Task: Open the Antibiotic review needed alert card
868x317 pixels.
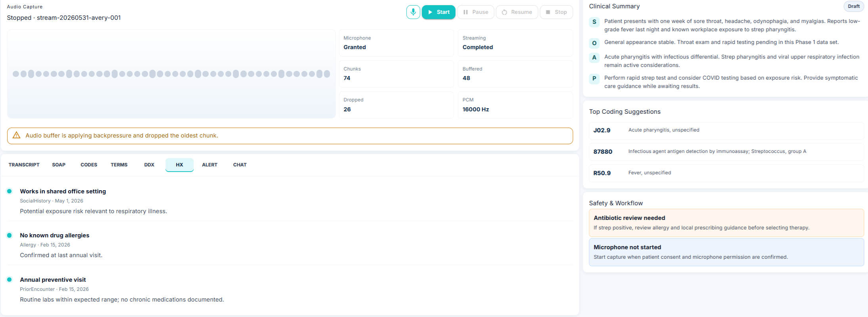Action: (x=726, y=223)
